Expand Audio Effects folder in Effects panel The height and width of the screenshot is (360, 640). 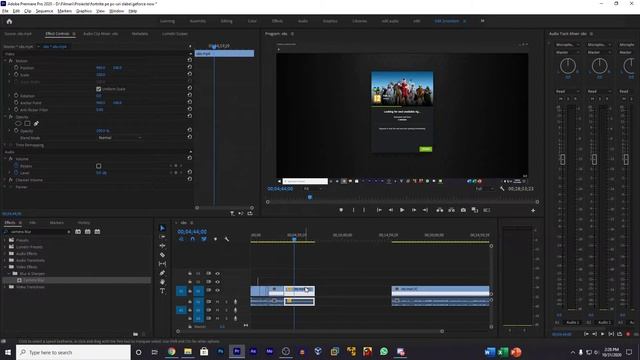(5, 253)
